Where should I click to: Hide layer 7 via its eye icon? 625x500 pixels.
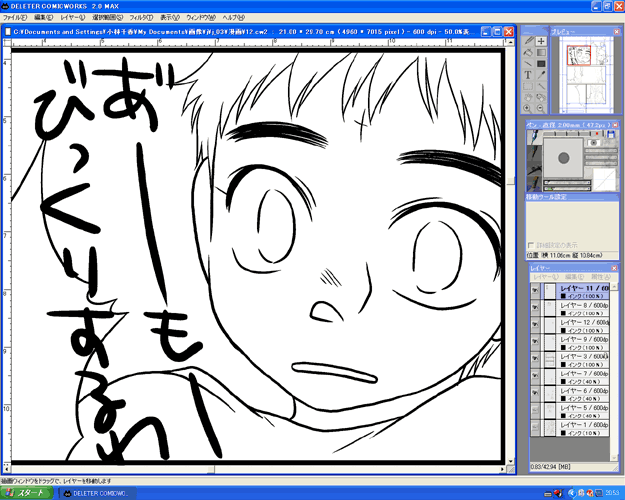[535, 377]
